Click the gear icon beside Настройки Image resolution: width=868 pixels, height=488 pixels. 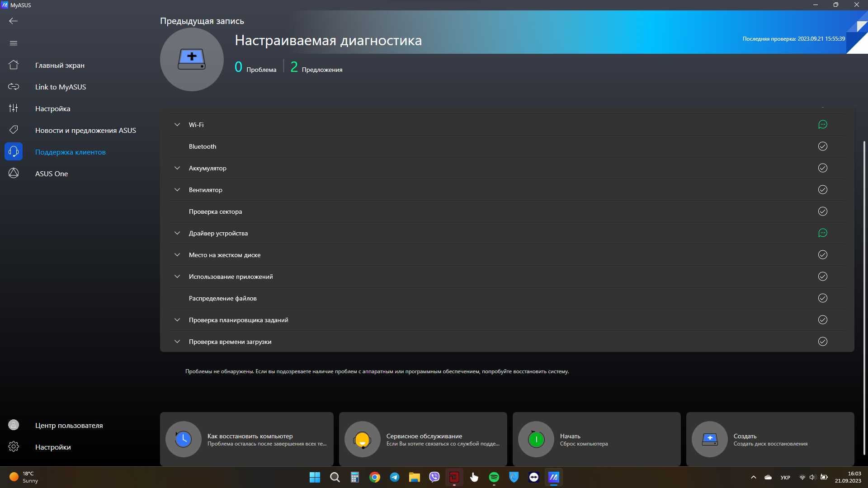pyautogui.click(x=14, y=447)
